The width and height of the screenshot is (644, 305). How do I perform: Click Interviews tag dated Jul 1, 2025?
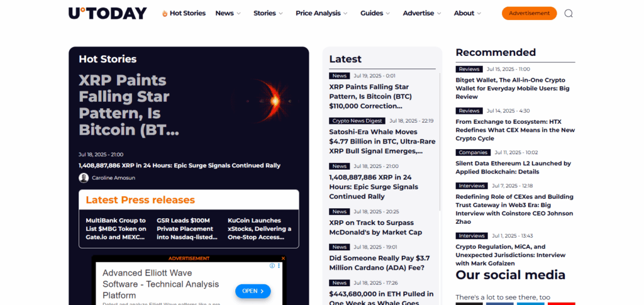tap(472, 236)
